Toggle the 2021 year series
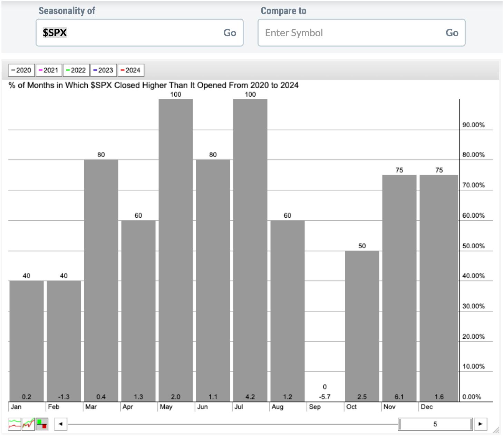The width and height of the screenshot is (504, 436). (49, 70)
